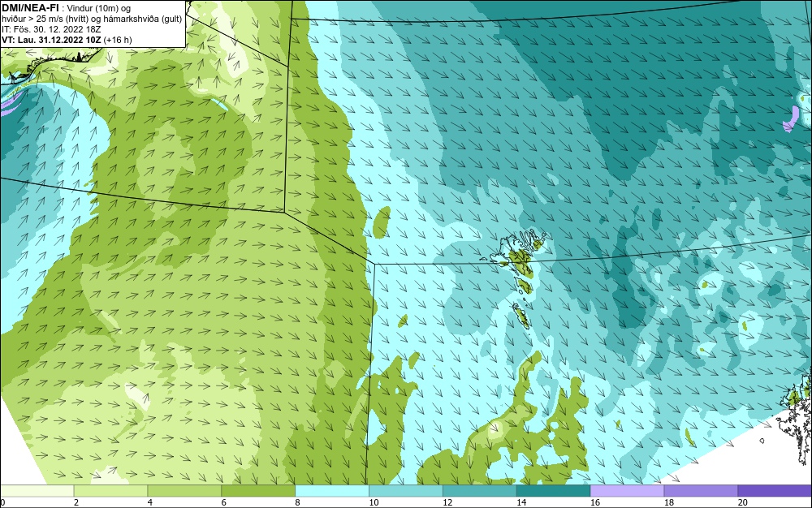Select the 10–12 m/s light teal legend swatch
This screenshot has height=508, width=812.
pyautogui.click(x=405, y=490)
